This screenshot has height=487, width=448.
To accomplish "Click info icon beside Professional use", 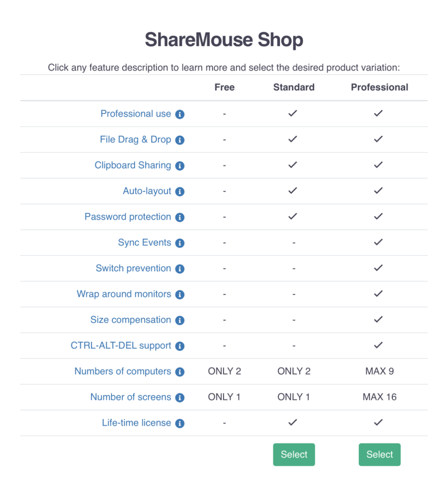I will point(180,114).
